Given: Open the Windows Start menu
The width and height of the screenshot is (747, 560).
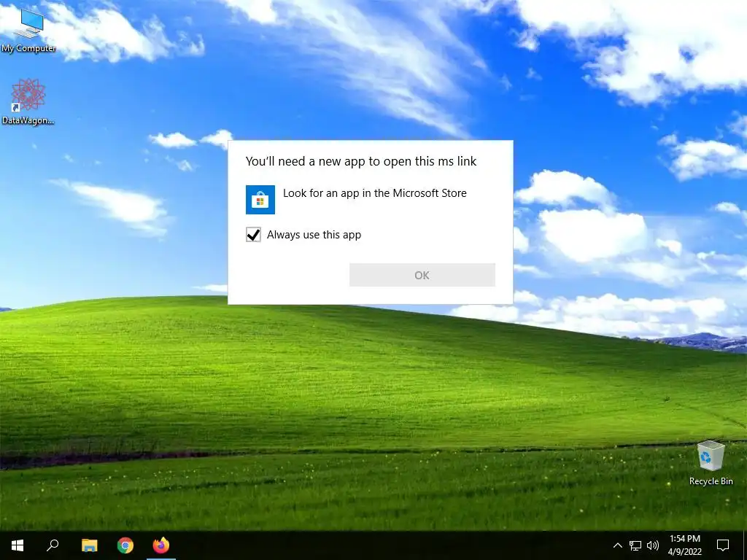Looking at the screenshot, I should tap(18, 545).
